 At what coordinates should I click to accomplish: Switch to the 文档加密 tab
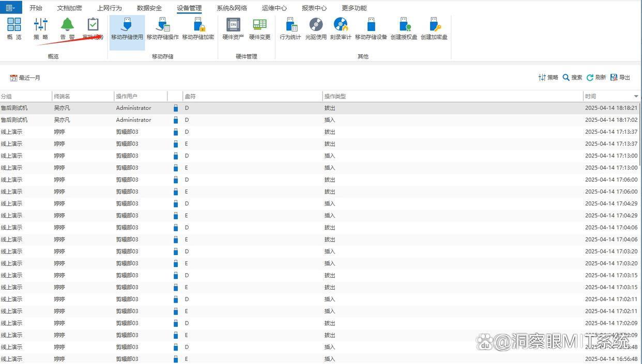(69, 8)
